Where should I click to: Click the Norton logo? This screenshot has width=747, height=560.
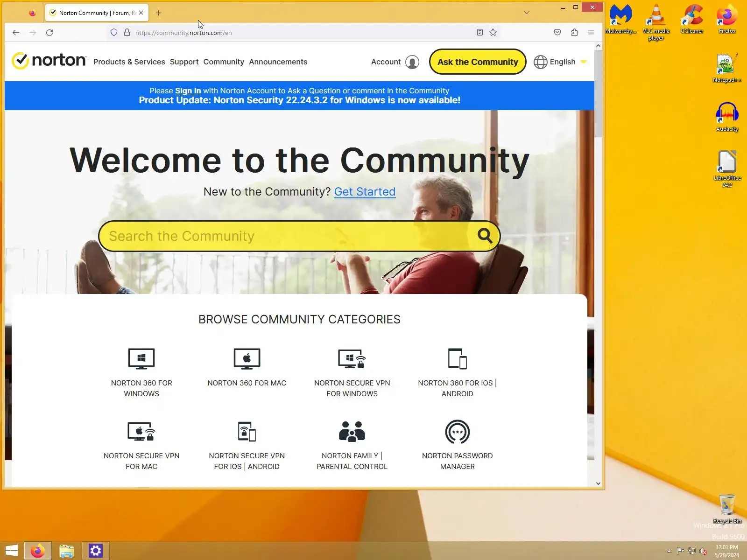coord(49,61)
